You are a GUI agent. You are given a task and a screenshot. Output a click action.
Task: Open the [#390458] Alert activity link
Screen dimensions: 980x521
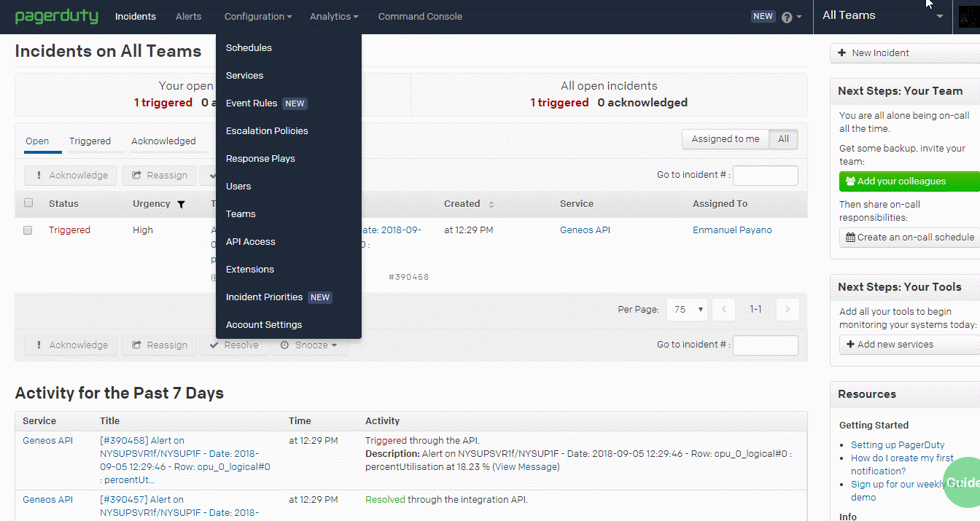click(184, 460)
